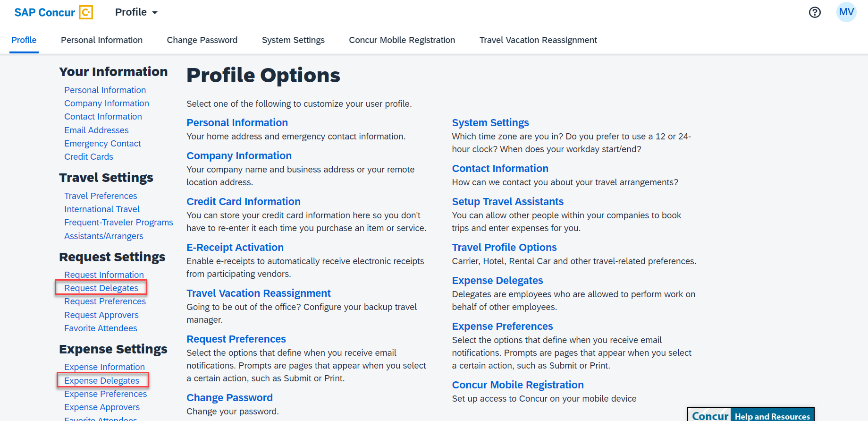Open Setup Travel Assistants option
The image size is (868, 421).
(x=507, y=201)
